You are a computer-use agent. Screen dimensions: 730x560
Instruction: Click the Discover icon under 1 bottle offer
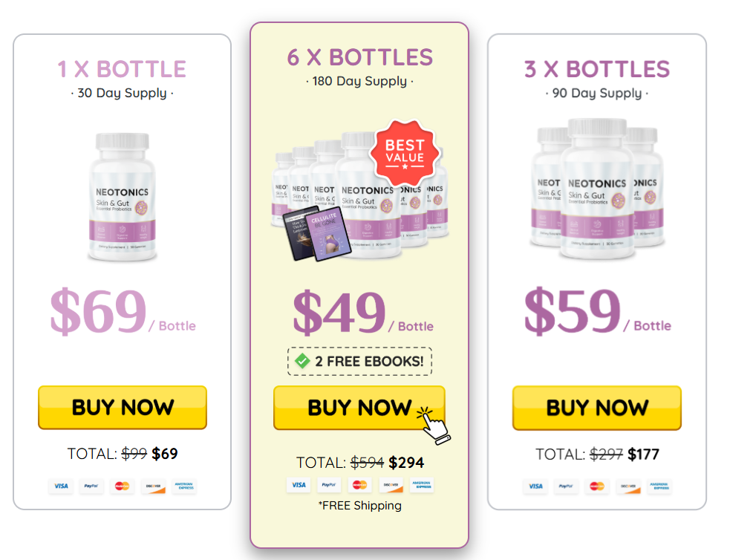tap(153, 486)
